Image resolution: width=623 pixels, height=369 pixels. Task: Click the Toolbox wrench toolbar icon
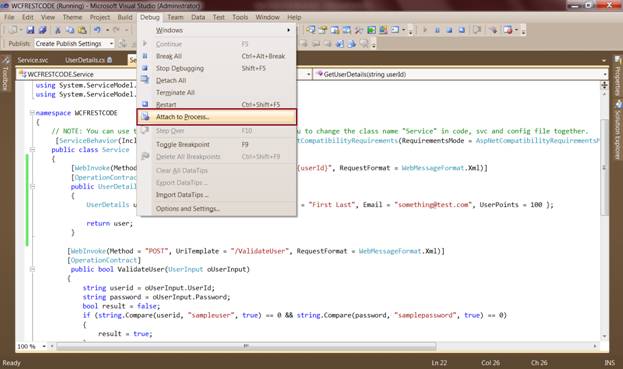point(359,29)
